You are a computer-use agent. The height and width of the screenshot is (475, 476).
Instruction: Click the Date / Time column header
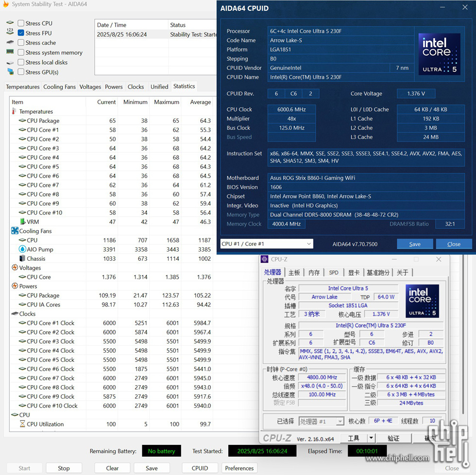pyautogui.click(x=132, y=25)
